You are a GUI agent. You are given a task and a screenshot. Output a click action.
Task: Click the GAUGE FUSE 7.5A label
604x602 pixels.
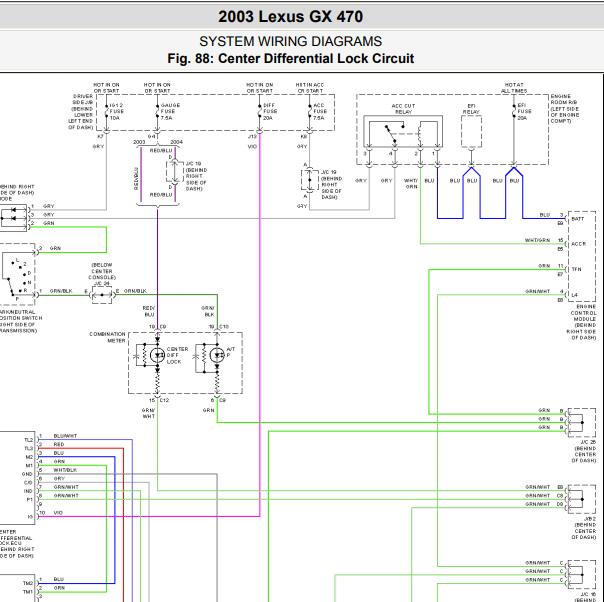(170, 111)
